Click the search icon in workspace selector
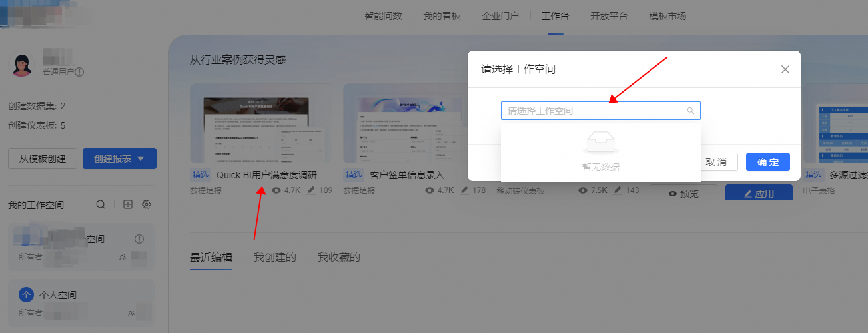This screenshot has height=333, width=868. pos(691,111)
